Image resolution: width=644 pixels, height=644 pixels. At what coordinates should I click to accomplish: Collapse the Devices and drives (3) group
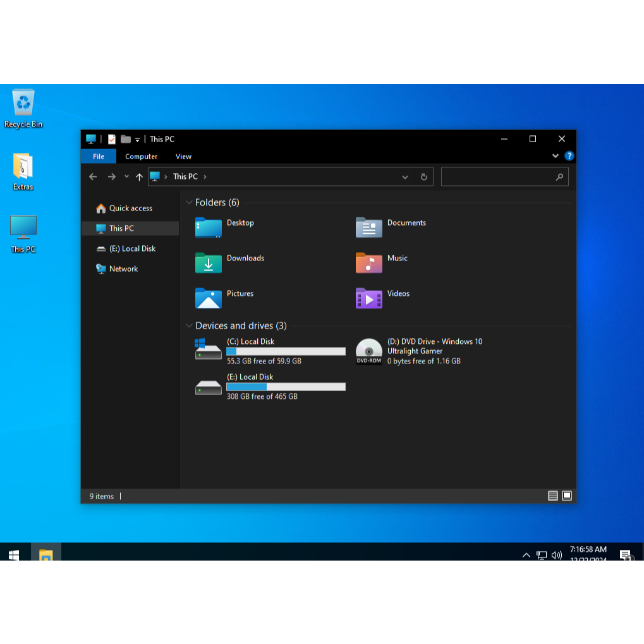click(189, 325)
